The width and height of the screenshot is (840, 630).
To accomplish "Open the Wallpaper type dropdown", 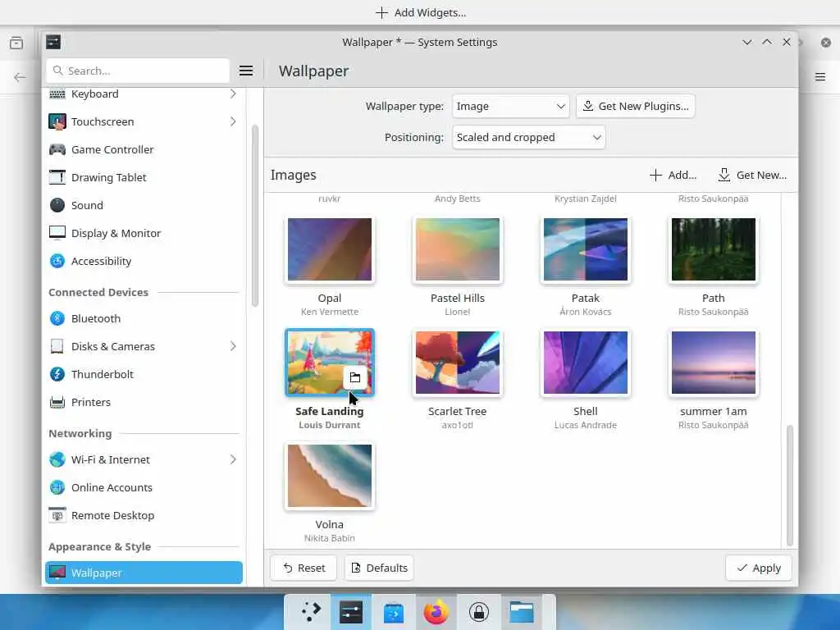I will pos(510,106).
